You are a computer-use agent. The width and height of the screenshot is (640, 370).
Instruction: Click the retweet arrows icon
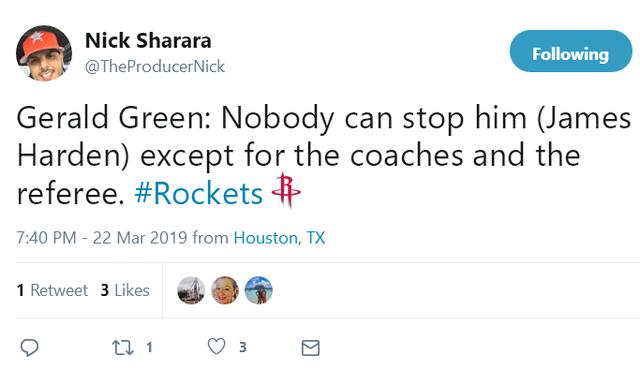pyautogui.click(x=123, y=348)
